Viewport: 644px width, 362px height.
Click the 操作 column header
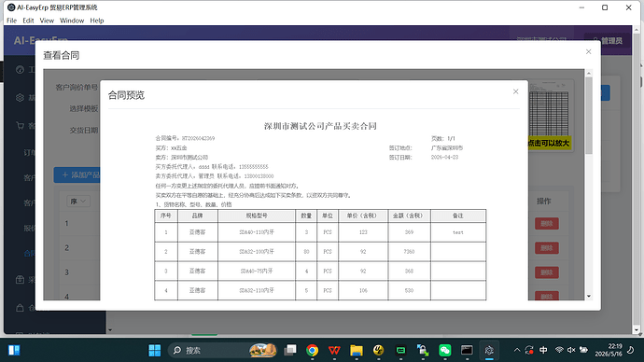(x=544, y=202)
